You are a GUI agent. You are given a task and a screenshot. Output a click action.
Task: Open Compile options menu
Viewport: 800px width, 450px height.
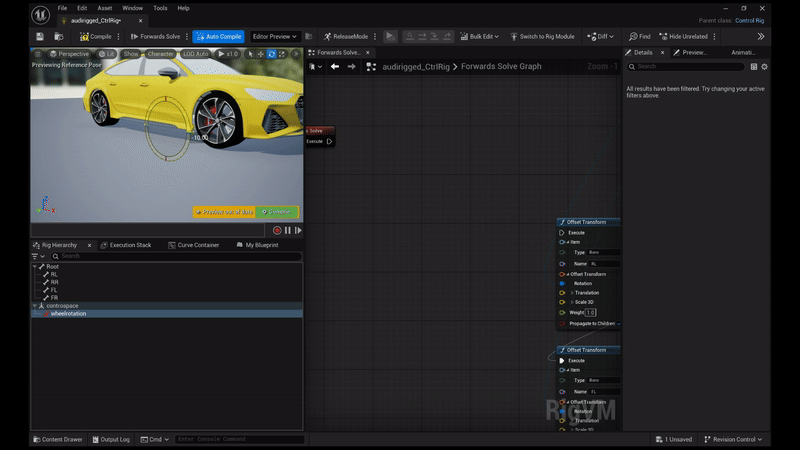[118, 37]
